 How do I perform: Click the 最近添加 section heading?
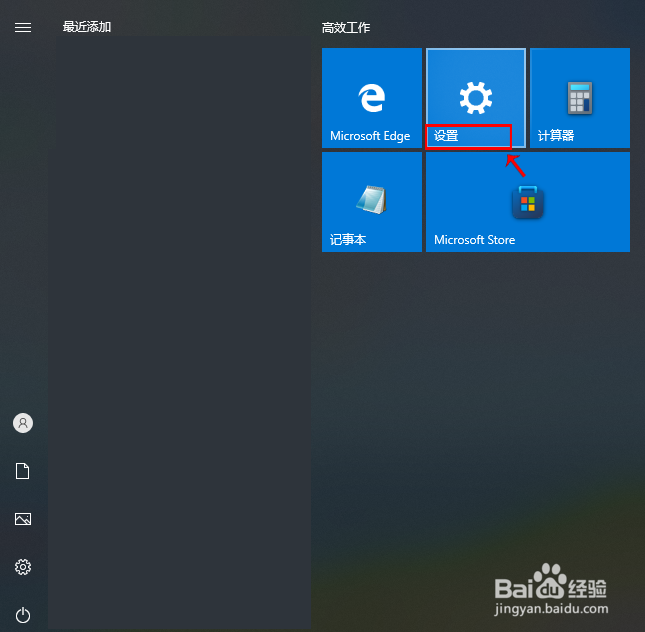click(x=87, y=27)
